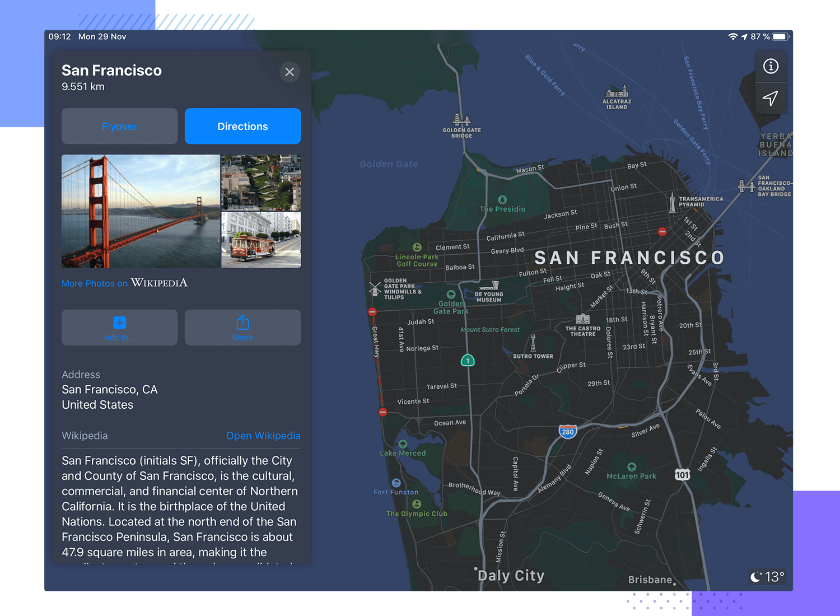Viewport: 840px width, 616px height.
Task: Tap the Wi-Fi status icon
Action: (733, 36)
